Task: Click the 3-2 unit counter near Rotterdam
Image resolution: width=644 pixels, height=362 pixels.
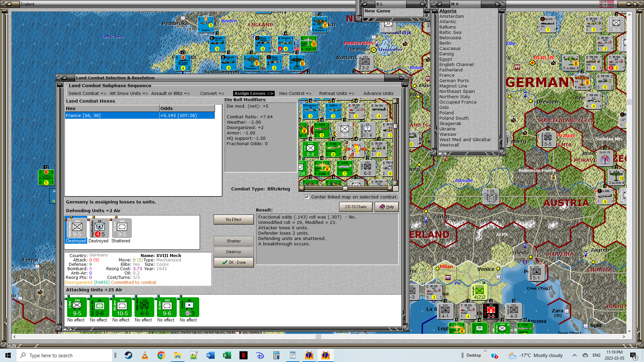Action: click(365, 63)
